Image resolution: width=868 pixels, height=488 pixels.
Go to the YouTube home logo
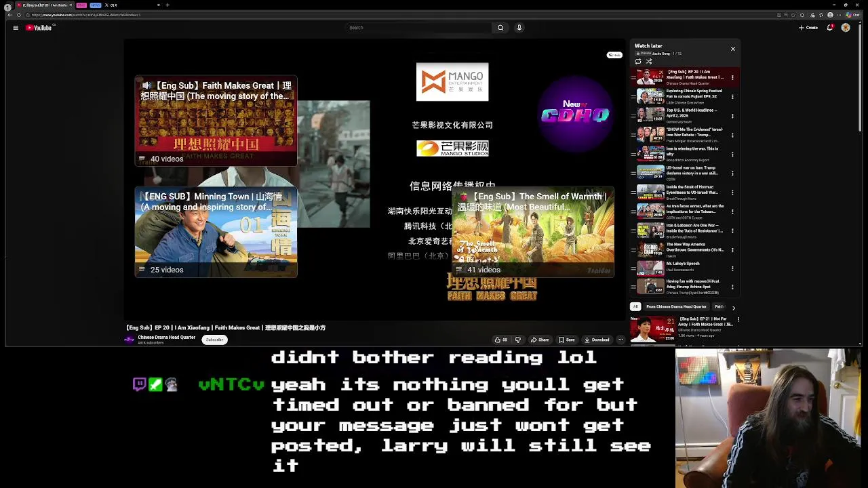click(39, 28)
